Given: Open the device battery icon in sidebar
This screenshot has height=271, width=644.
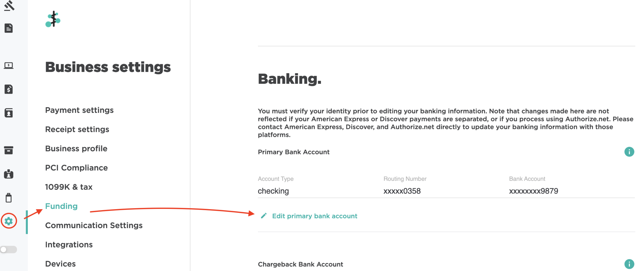Looking at the screenshot, I should [9, 198].
